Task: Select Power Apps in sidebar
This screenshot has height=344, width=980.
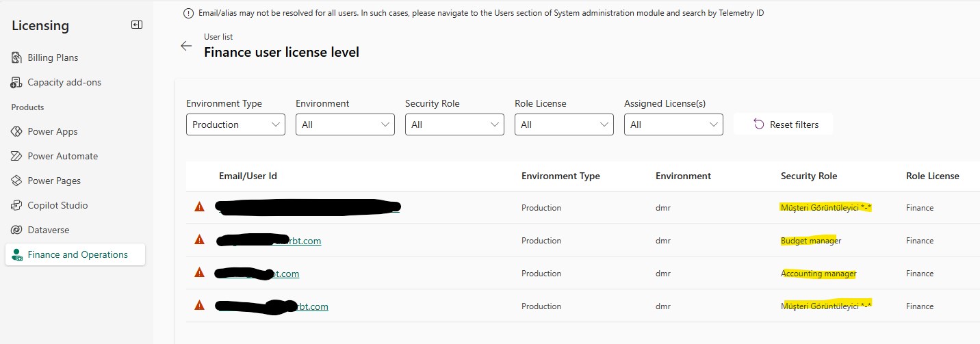Action: pyautogui.click(x=53, y=131)
